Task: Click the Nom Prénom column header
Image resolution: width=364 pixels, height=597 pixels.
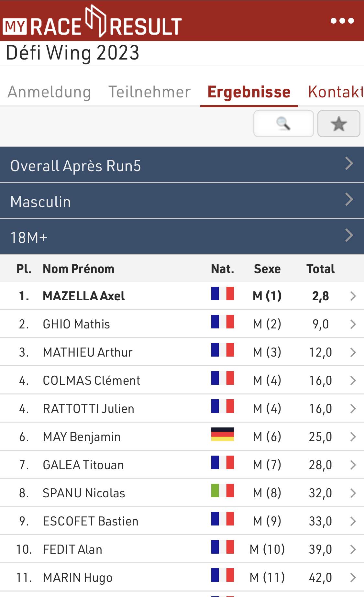Action: (79, 269)
